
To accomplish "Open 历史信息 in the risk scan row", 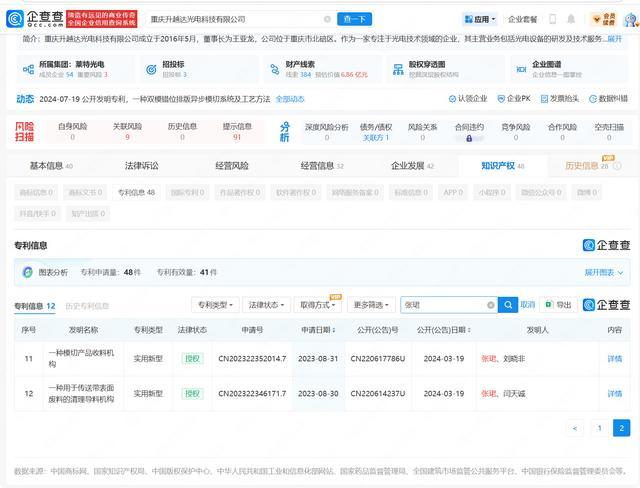I will click(182, 131).
